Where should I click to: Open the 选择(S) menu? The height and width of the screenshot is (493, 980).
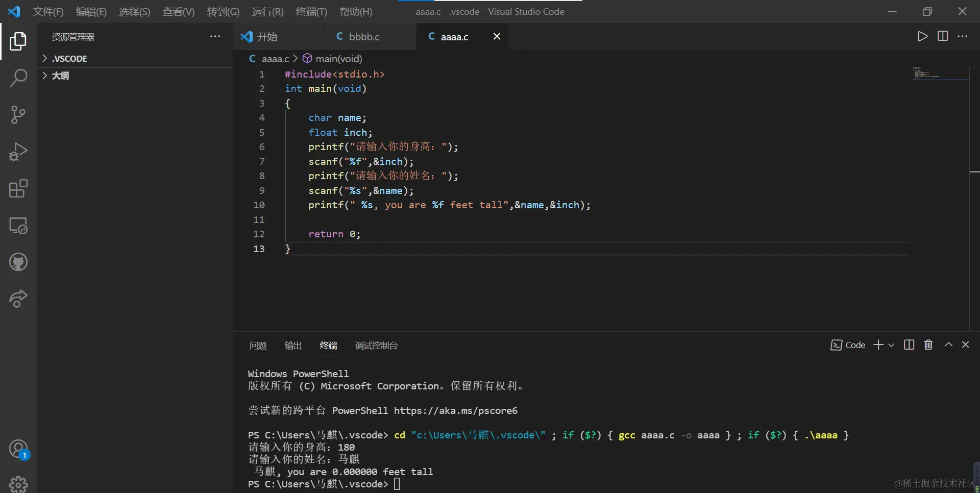click(135, 12)
